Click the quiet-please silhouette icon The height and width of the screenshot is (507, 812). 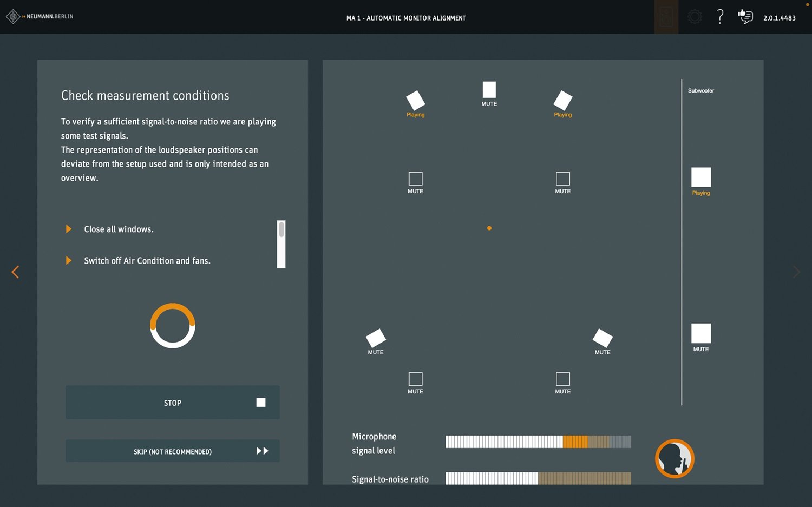(x=675, y=459)
